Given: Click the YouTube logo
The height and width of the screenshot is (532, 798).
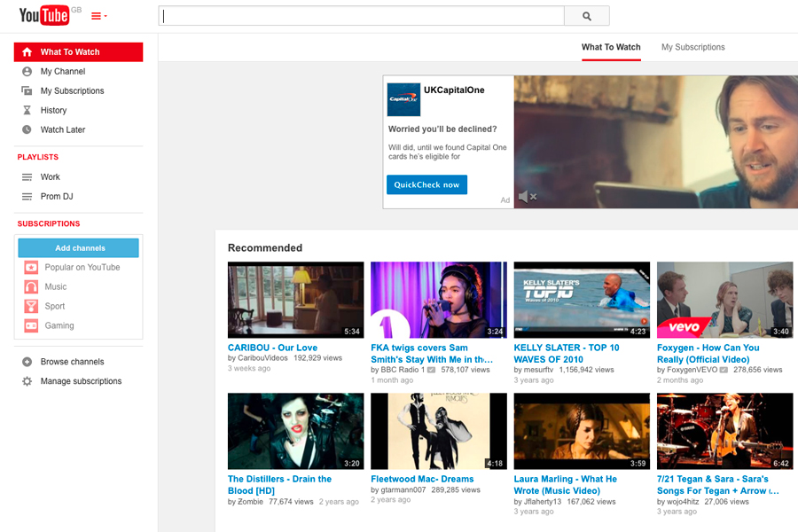Looking at the screenshot, I should click(x=44, y=15).
